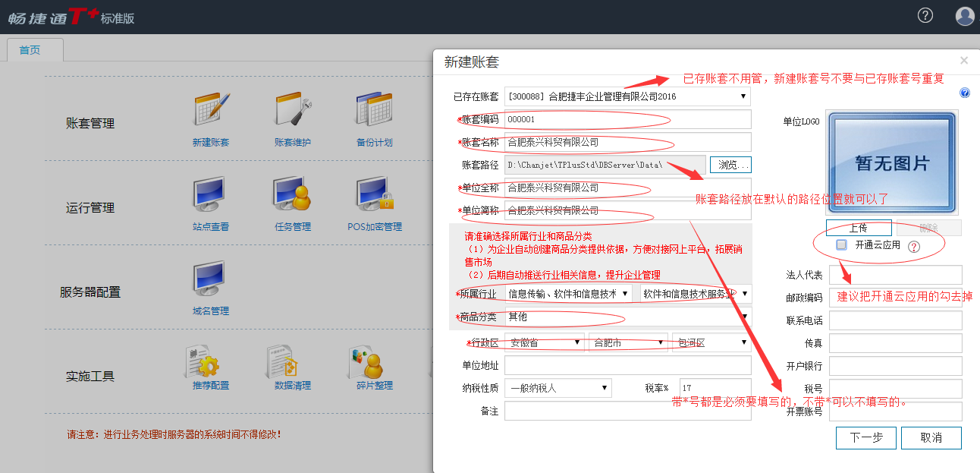Screen dimensions: 980x473
Task: Open the 站点查看 monitor icon
Action: tap(211, 195)
